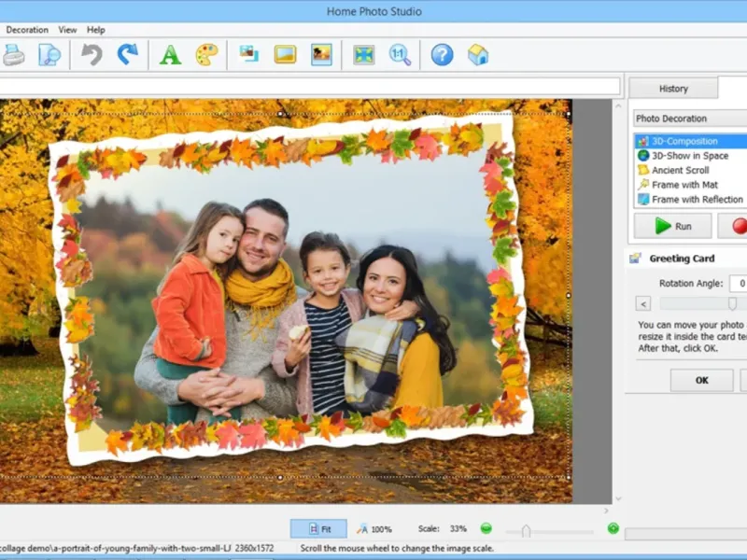This screenshot has width=747, height=560.
Task: Redo the action with blue arrow
Action: tap(127, 55)
